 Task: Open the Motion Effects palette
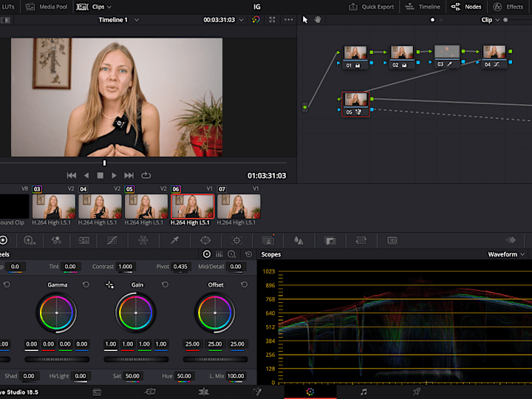[x=83, y=241]
